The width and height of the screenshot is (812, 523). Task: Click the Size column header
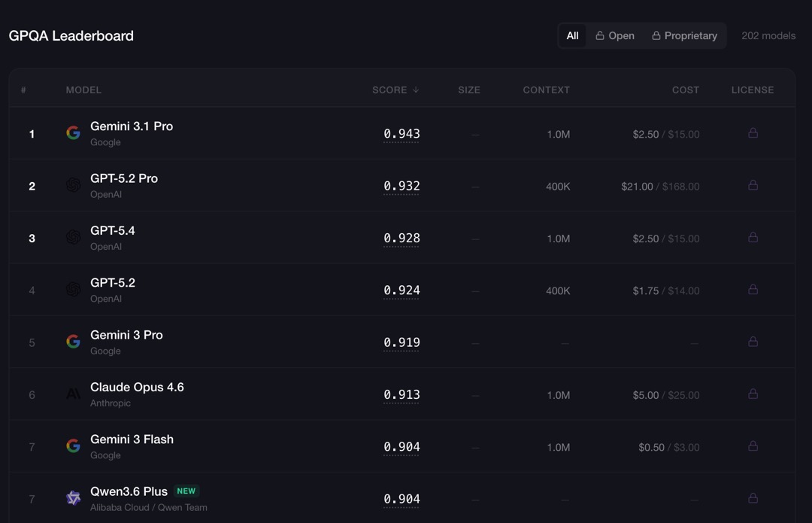click(x=469, y=90)
